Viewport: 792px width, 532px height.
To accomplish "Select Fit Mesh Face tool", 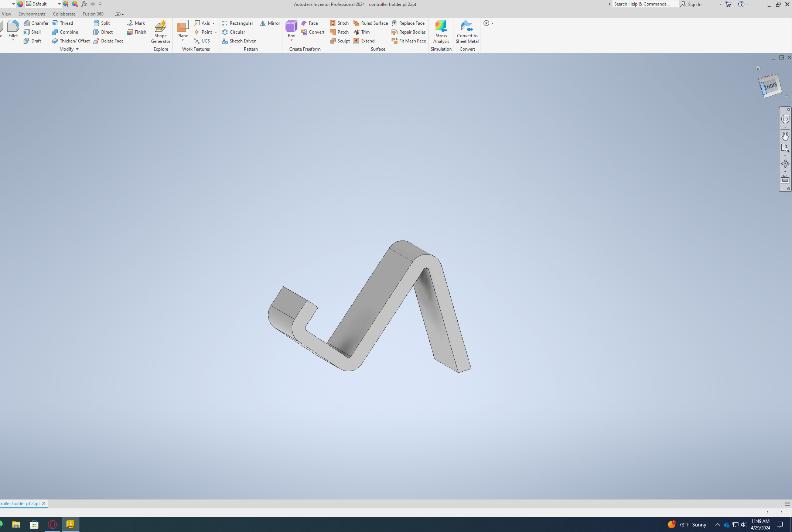I will pos(409,41).
